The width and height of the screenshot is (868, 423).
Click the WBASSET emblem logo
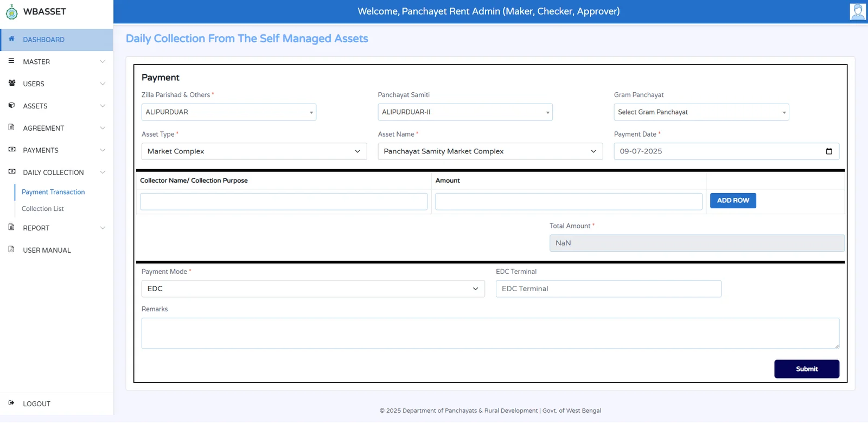[11, 12]
